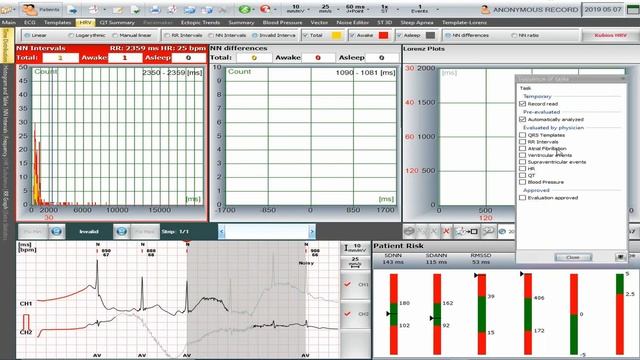
Task: Select the NN ratio radio button
Action: [x=513, y=36]
